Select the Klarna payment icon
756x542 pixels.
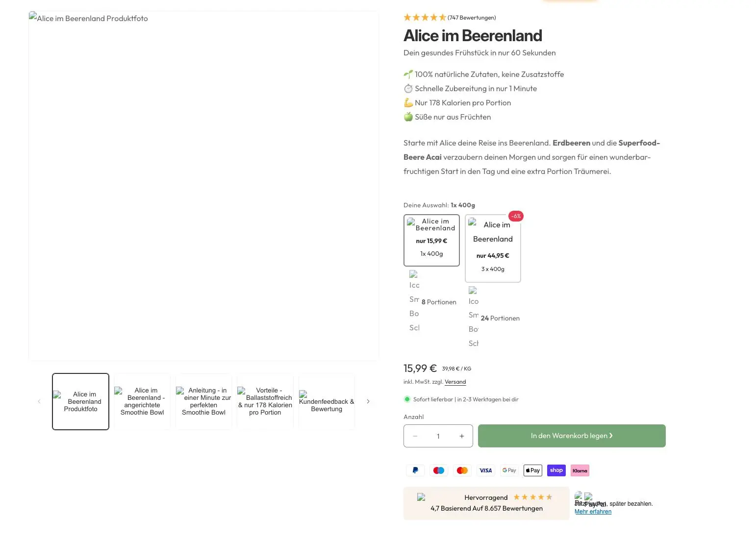point(580,470)
